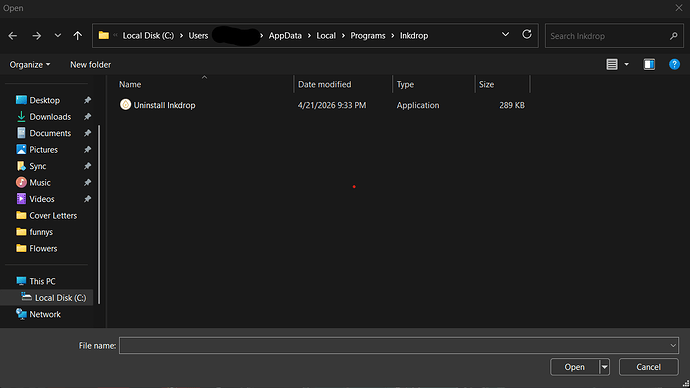
Task: Click the Uninstall Inkdrop application icon
Action: pyautogui.click(x=125, y=104)
